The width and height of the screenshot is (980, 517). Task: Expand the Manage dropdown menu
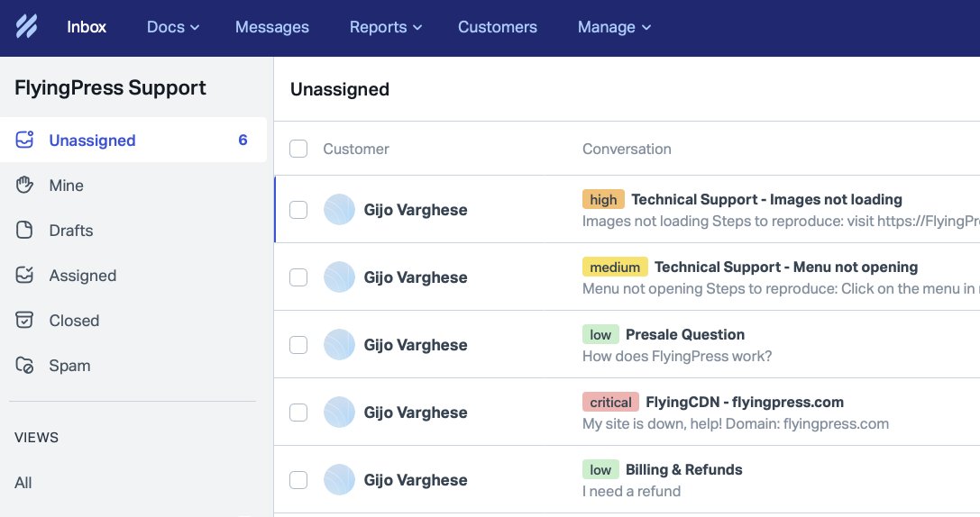[614, 27]
